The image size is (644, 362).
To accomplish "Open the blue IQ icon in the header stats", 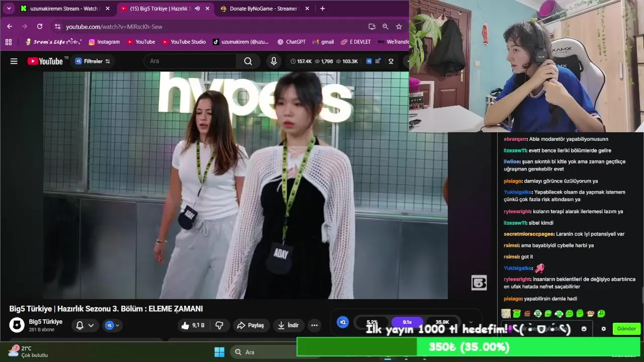I will pyautogui.click(x=369, y=61).
